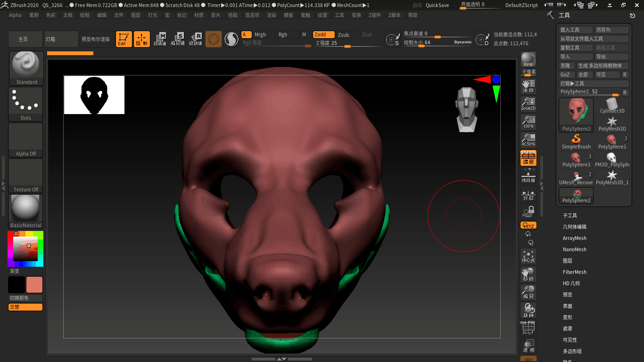Screen dimensions: 644x362
Task: Toggle the 透视 perspective mode button
Action: 528,158
